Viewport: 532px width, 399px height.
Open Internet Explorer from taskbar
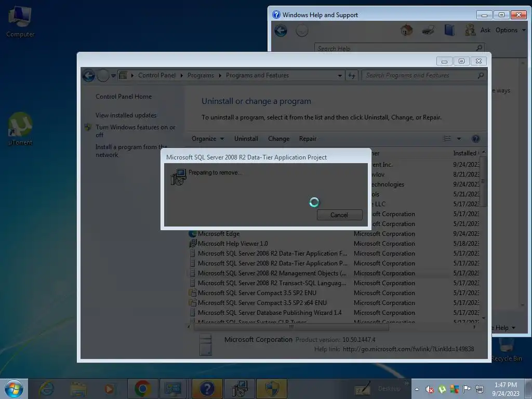click(46, 389)
